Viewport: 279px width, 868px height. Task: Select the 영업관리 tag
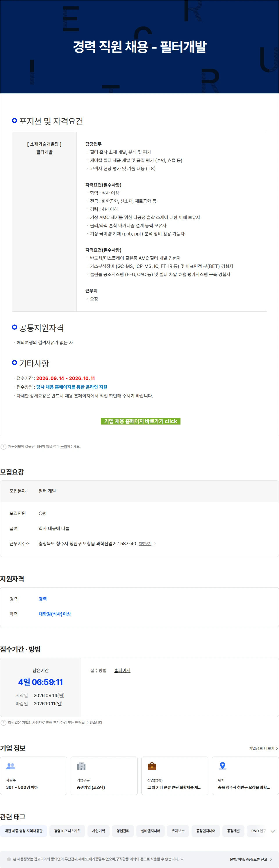[123, 830]
